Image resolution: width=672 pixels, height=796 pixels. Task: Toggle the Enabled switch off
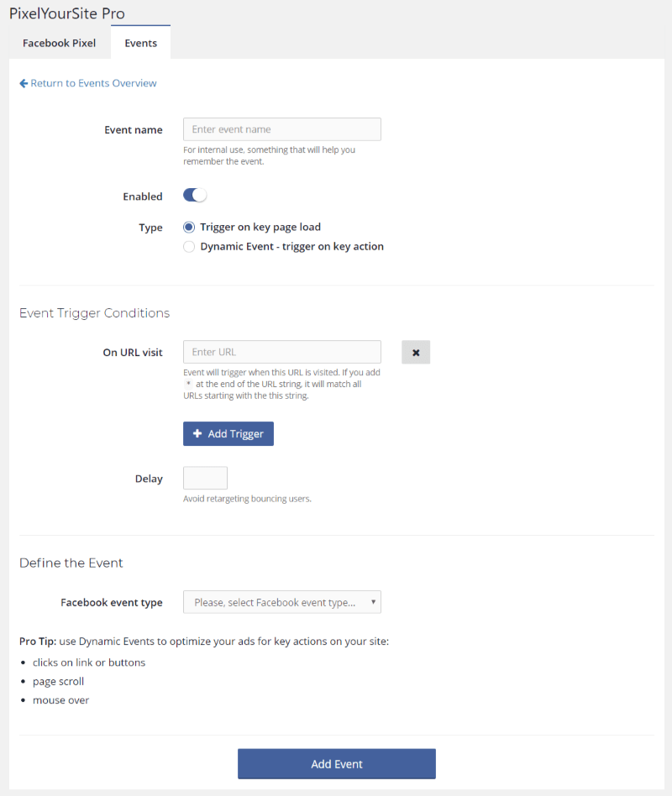[x=195, y=196]
